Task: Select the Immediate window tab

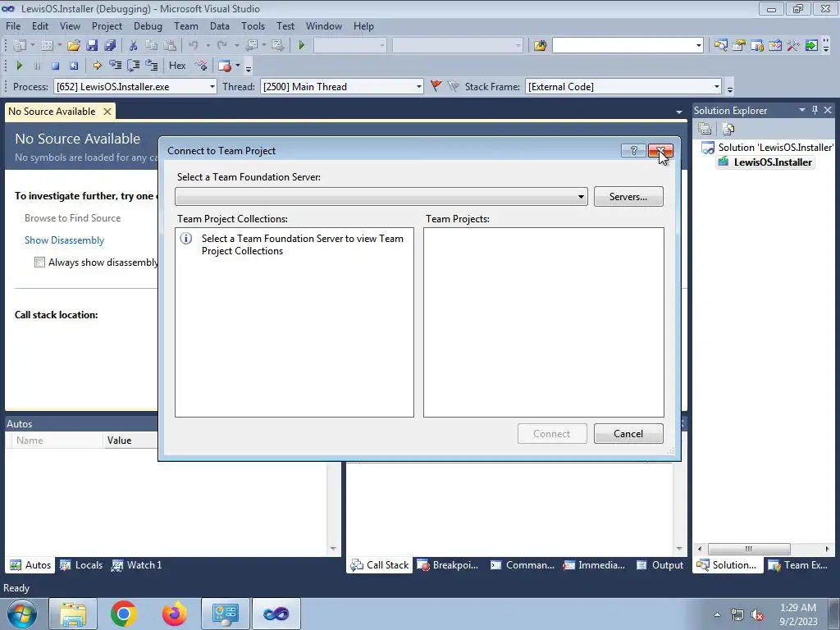Action: (595, 564)
